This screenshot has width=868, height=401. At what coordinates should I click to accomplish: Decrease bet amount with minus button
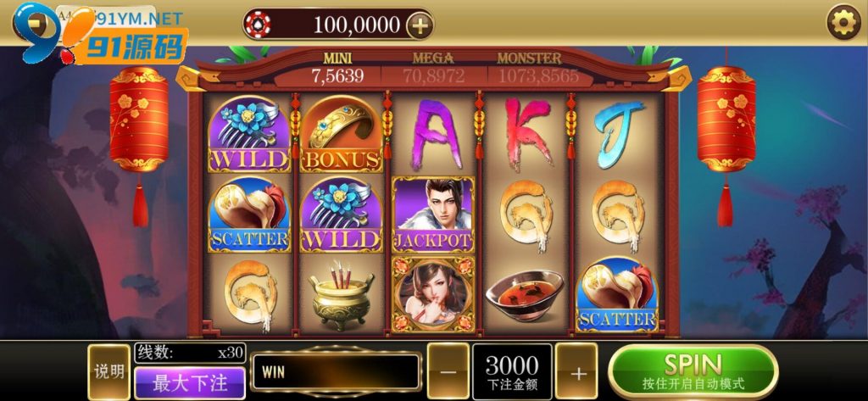tap(448, 371)
